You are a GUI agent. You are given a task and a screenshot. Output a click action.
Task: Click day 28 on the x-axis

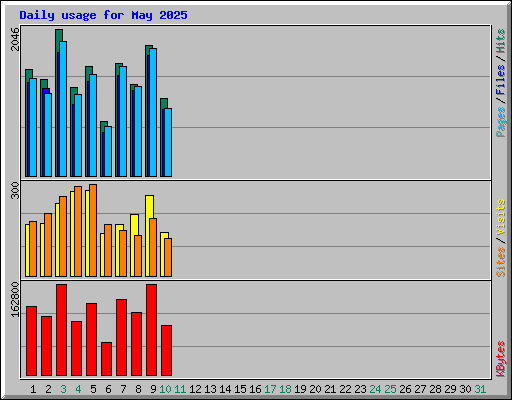coord(435,389)
